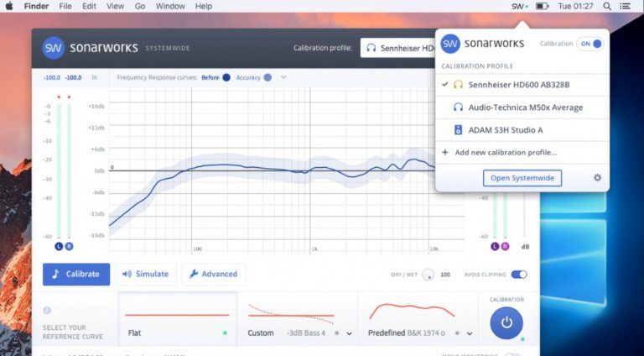Screen dimensions: 644x356
Task: Click the output R channel badge
Action: [x=505, y=246]
